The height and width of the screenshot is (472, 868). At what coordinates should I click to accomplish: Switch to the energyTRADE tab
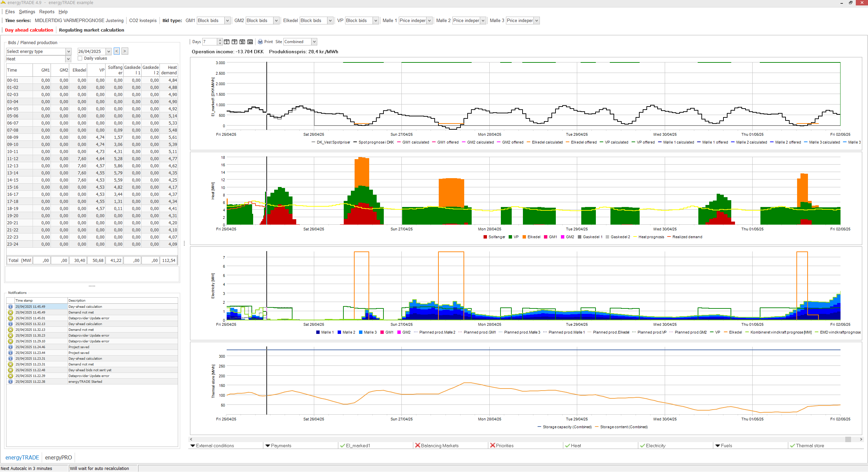coord(22,457)
